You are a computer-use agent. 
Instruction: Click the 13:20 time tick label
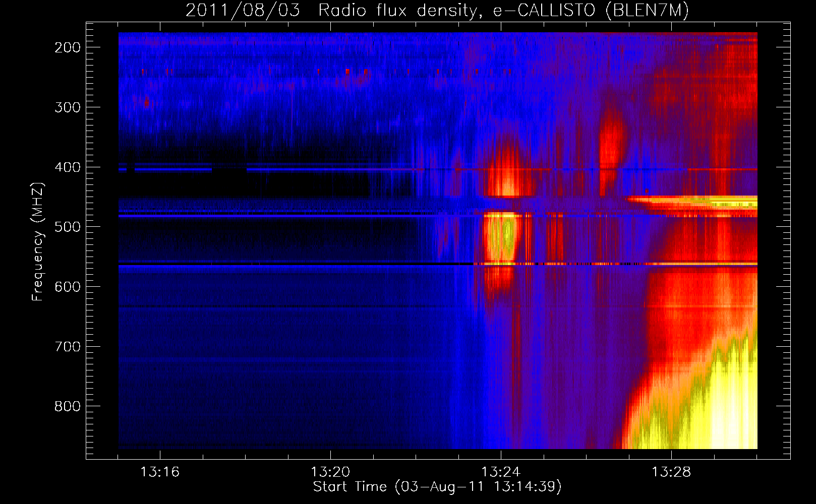click(x=330, y=472)
